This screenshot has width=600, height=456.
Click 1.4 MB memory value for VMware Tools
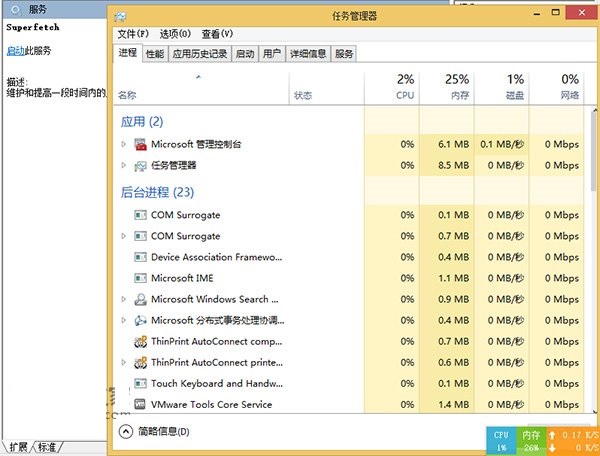[x=453, y=404]
